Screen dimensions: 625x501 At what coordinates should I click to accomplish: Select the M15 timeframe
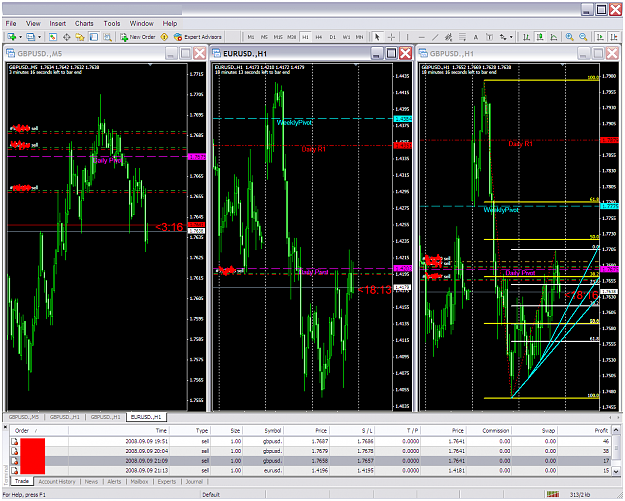pos(278,37)
